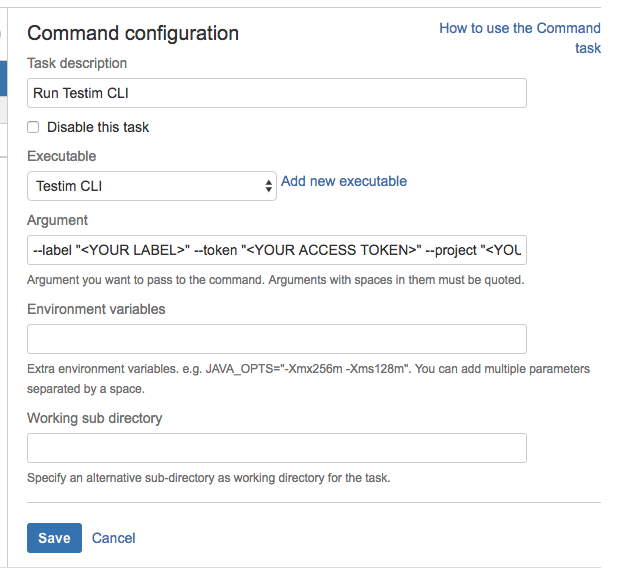Click the Argument help text about quoting spaces
The image size is (620, 577).
pos(275,279)
